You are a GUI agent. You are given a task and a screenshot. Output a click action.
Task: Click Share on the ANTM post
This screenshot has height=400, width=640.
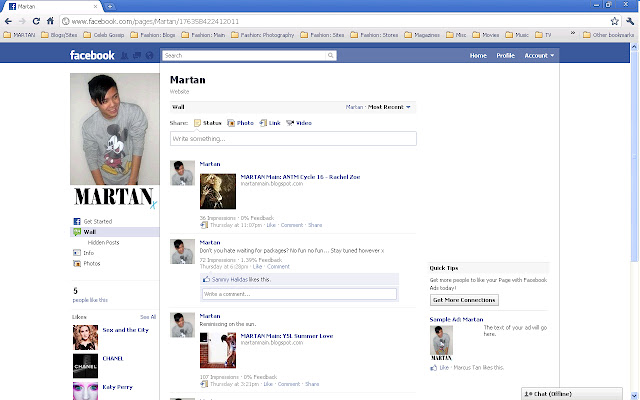point(315,225)
